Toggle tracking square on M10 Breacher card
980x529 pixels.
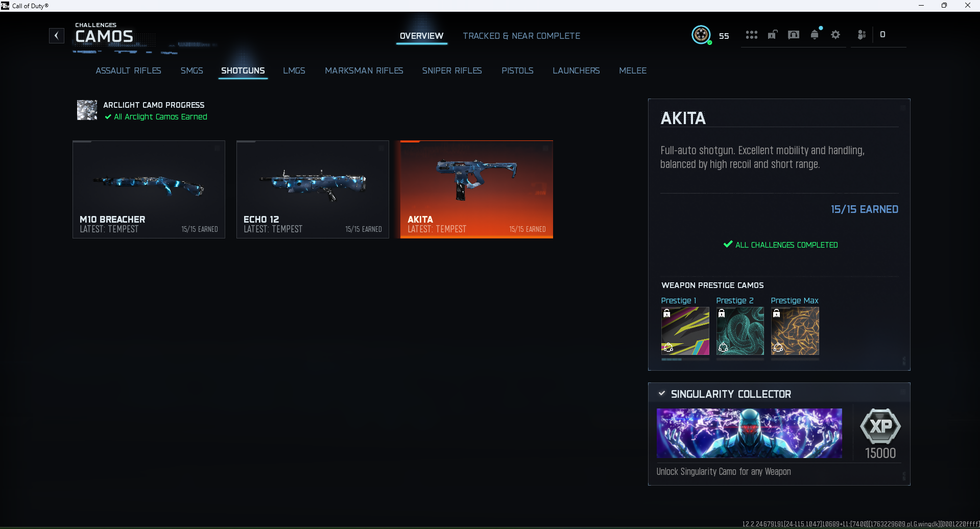tap(217, 148)
